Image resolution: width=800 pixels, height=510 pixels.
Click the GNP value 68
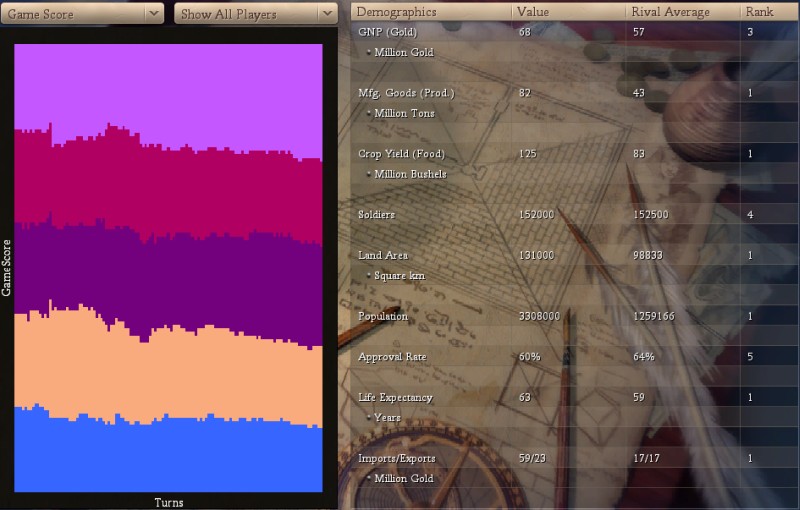click(x=525, y=32)
